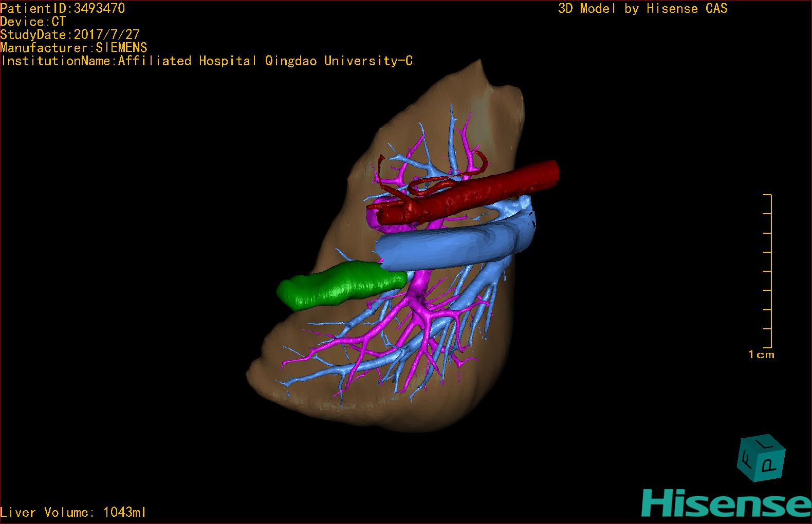This screenshot has height=524, width=812.
Task: Click the Device:CT label
Action: [33, 22]
